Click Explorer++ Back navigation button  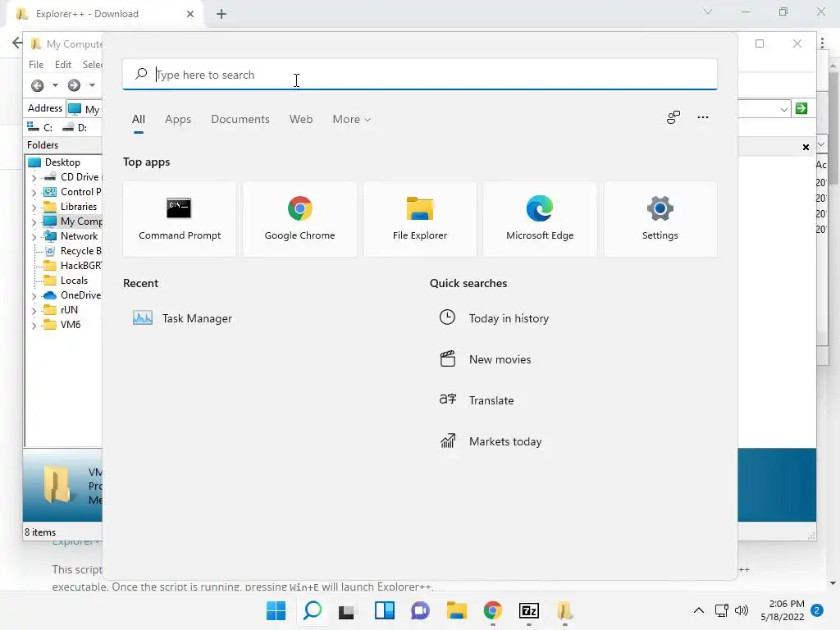point(37,85)
